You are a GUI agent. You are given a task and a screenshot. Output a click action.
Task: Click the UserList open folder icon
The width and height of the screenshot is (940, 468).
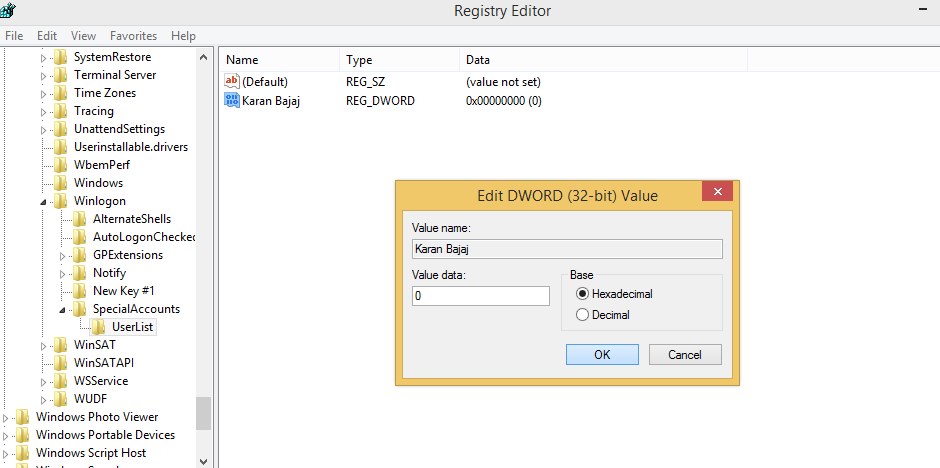point(98,327)
